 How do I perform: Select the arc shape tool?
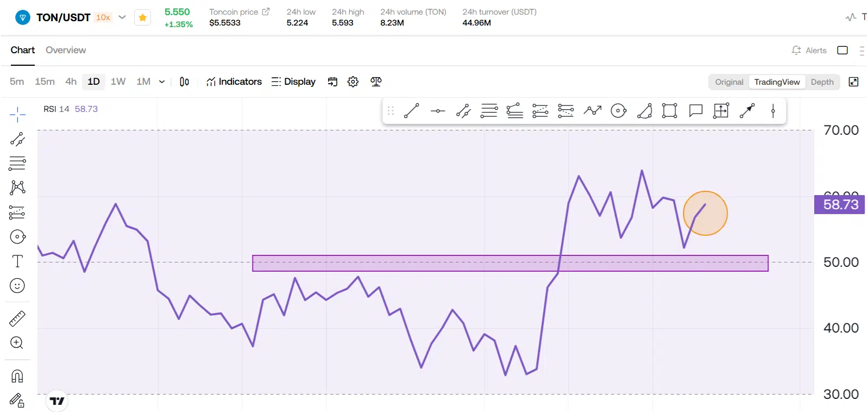point(644,111)
